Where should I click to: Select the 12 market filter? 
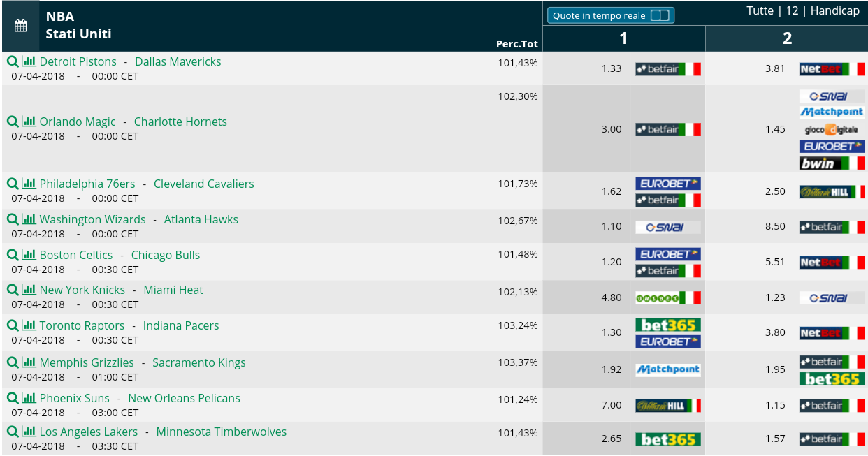792,11
